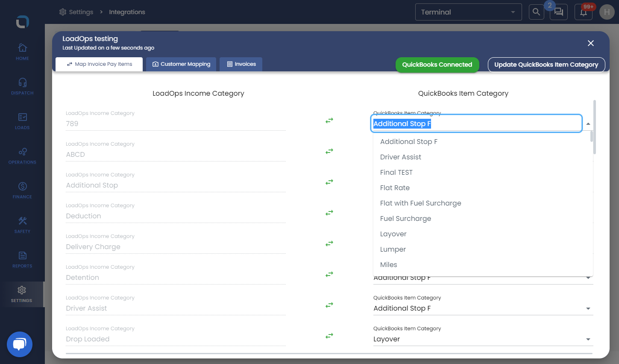Click Integrations breadcrumb
Viewport: 619px width, 364px height.
pos(127,12)
